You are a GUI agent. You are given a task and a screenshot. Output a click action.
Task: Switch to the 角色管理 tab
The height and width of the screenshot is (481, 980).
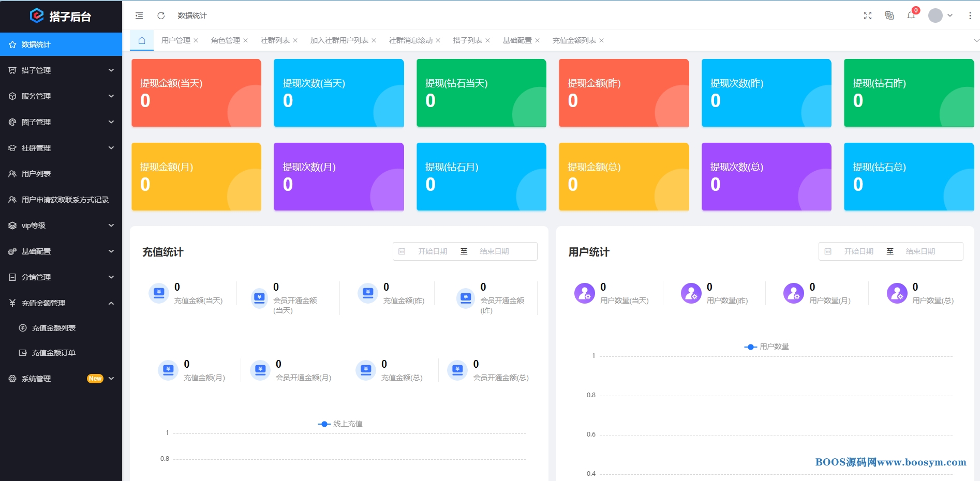coord(226,40)
